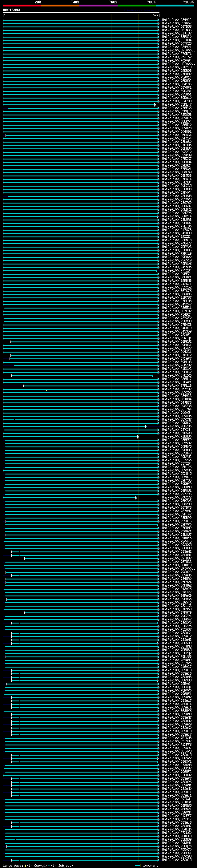Open hit UniRef100_A3AV14
Viewport: 197px width, 868px height.
(176, 78)
